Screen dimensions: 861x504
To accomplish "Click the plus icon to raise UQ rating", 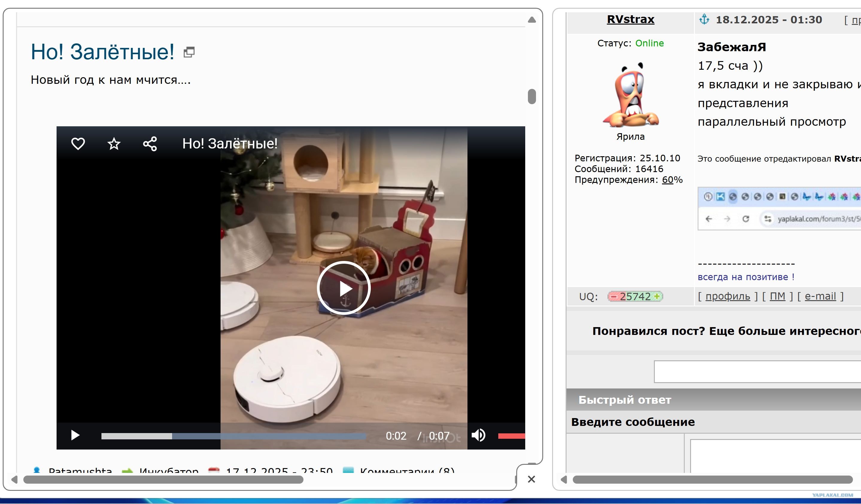I will [x=657, y=296].
